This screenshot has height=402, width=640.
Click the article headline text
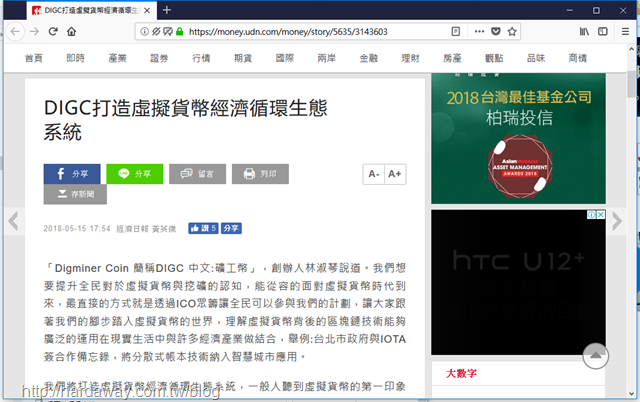pyautogui.click(x=186, y=120)
